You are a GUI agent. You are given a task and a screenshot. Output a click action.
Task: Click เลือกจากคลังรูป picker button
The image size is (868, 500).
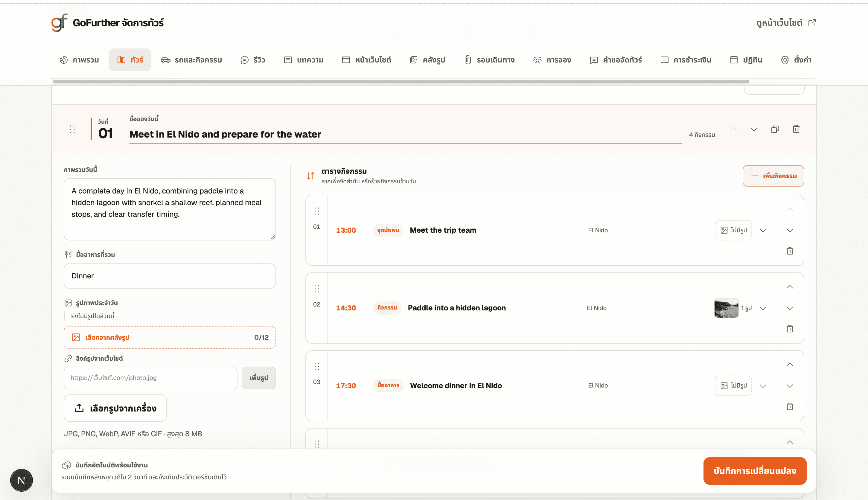[x=170, y=337]
